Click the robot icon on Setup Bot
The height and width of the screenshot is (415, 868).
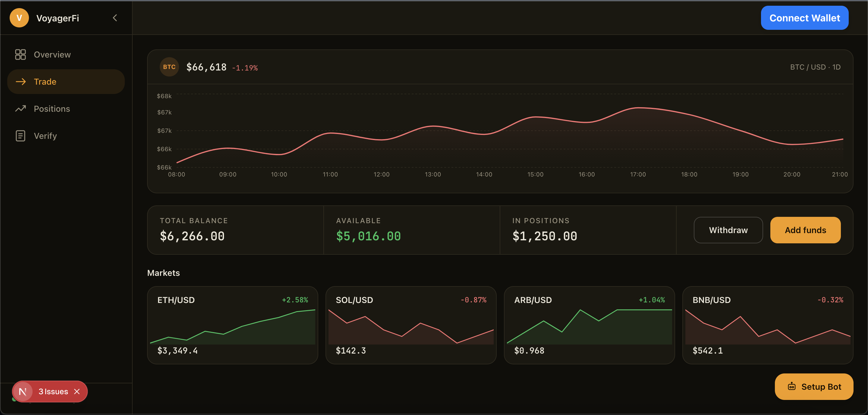point(791,386)
